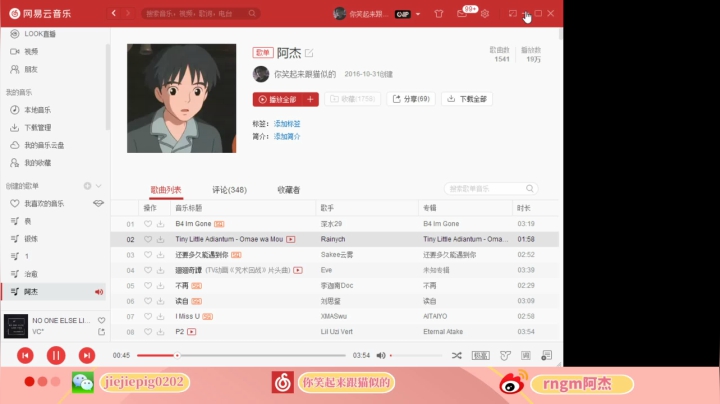Adjust the volume slider
This screenshot has height=404, width=720.
[416, 355]
